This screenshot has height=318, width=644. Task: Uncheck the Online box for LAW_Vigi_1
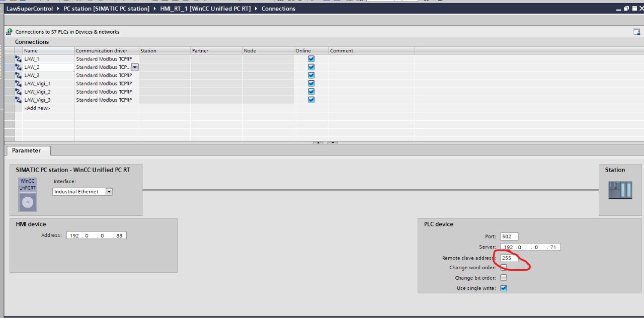click(311, 83)
